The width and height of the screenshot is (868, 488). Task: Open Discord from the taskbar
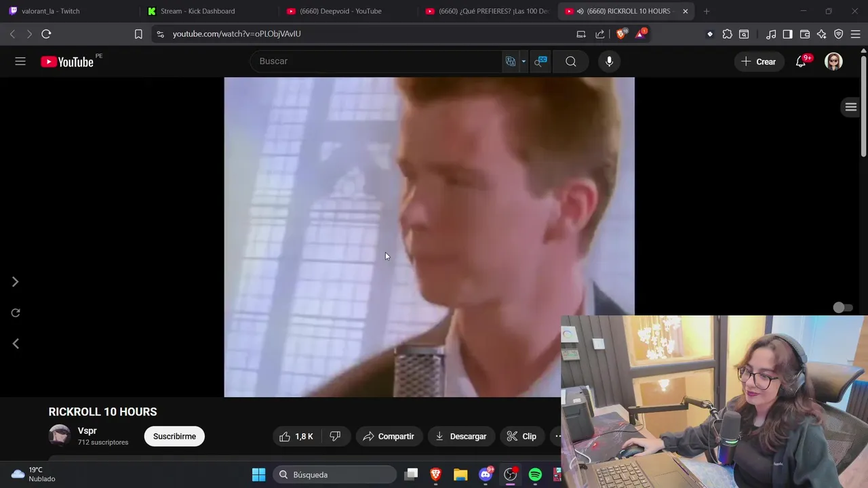(486, 474)
